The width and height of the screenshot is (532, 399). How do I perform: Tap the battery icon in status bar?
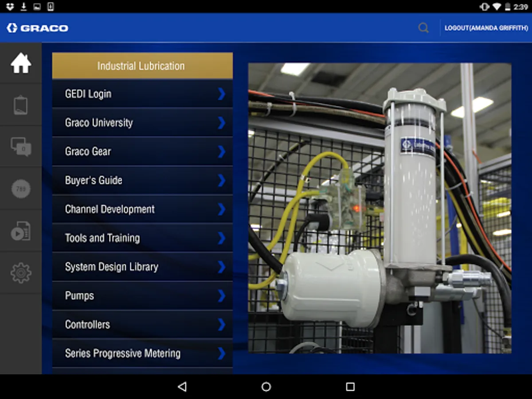(508, 7)
